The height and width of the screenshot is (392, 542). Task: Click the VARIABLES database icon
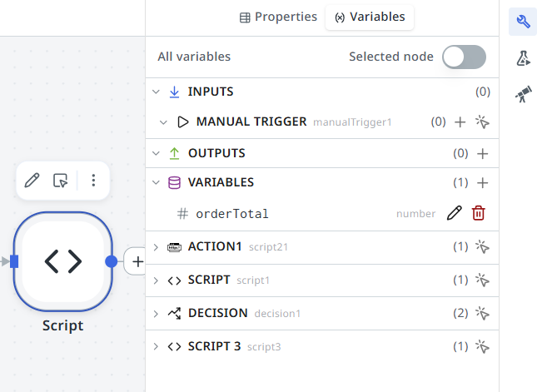tap(174, 182)
